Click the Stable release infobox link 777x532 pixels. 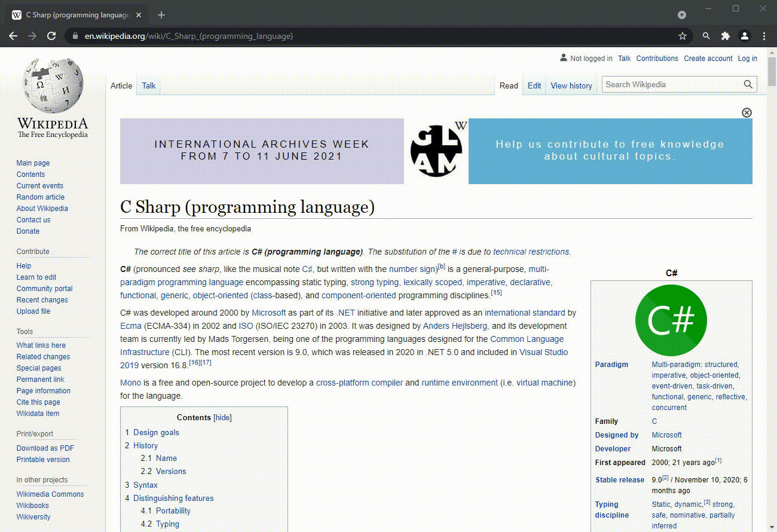pos(620,480)
